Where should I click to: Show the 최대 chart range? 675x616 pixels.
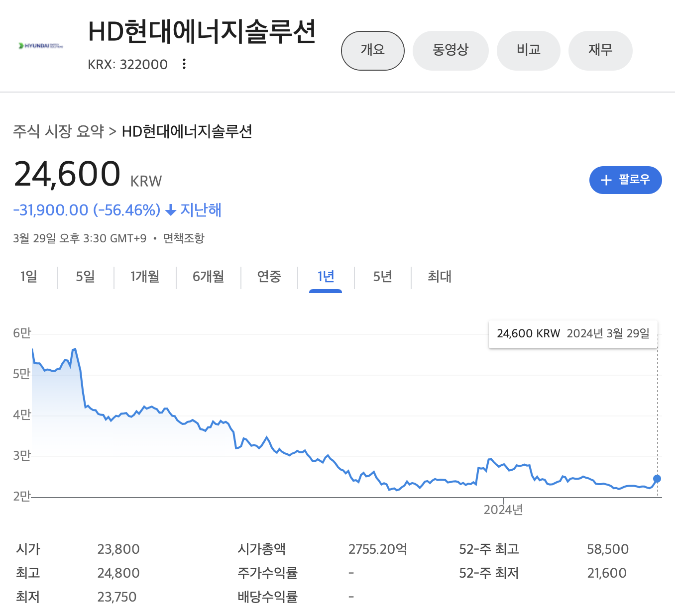440,276
